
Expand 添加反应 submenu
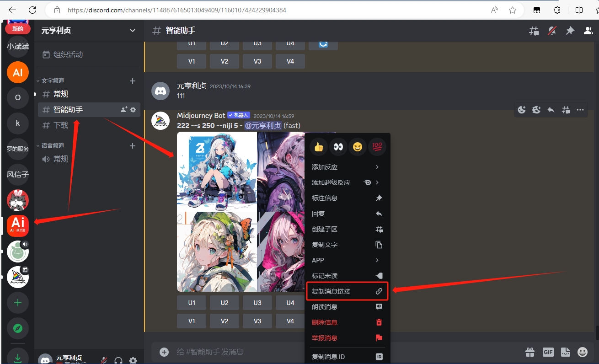(x=348, y=167)
